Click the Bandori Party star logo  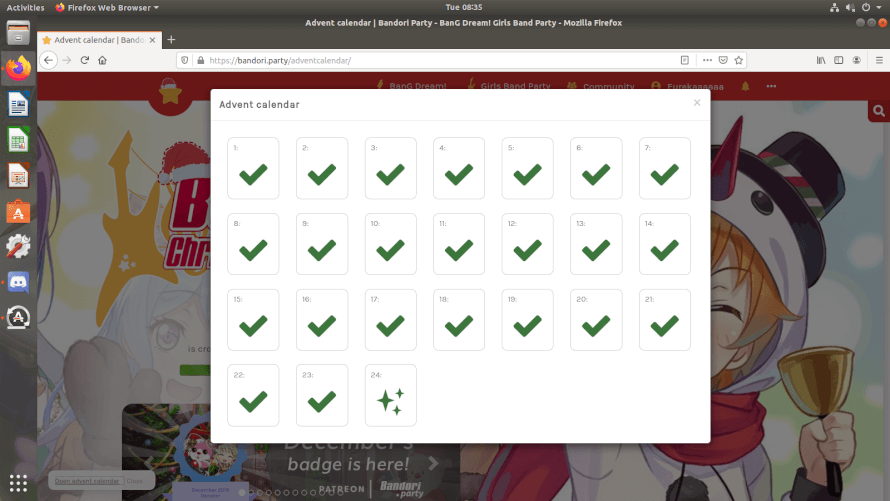[170, 95]
